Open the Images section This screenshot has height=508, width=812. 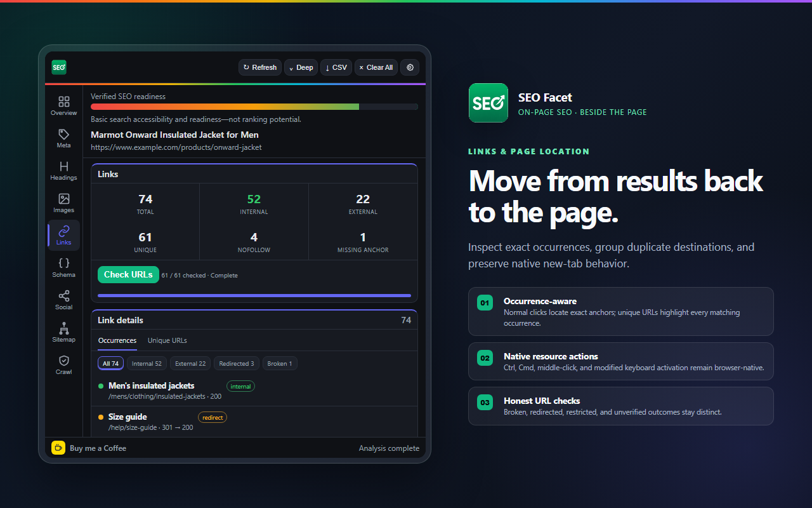[63, 203]
